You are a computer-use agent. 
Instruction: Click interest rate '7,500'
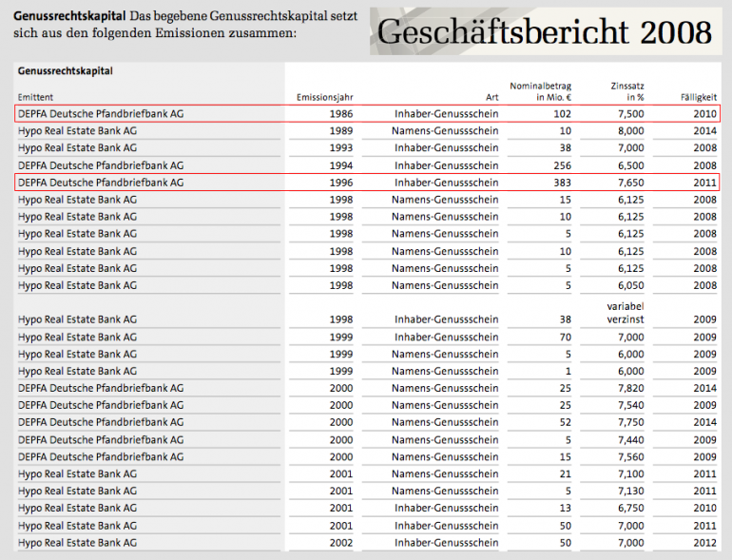click(631, 114)
